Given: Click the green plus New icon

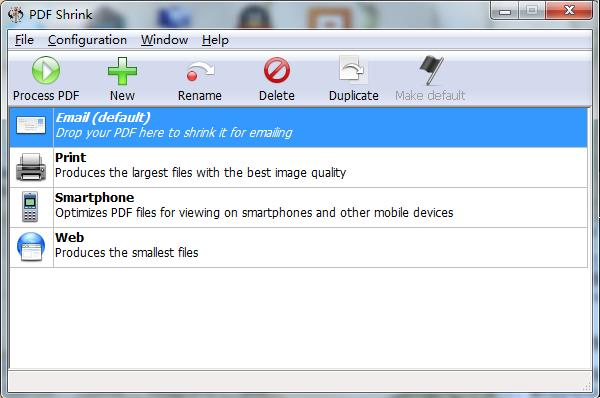Looking at the screenshot, I should coord(122,71).
